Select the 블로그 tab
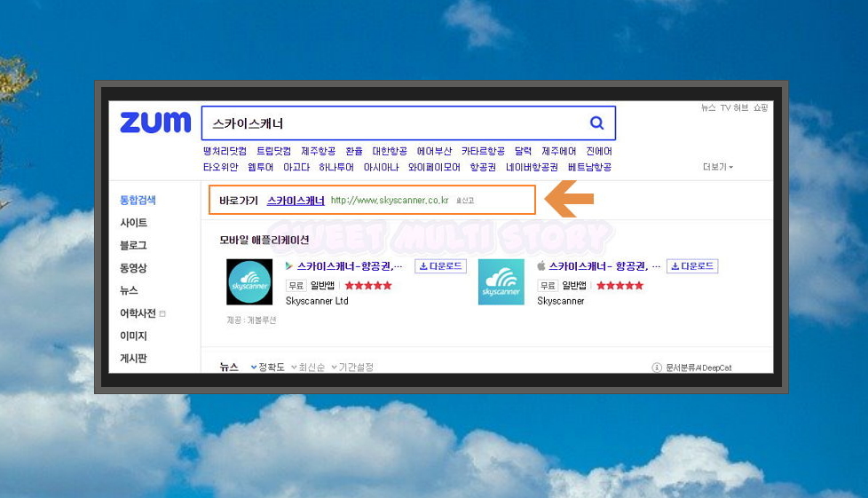 [x=133, y=245]
